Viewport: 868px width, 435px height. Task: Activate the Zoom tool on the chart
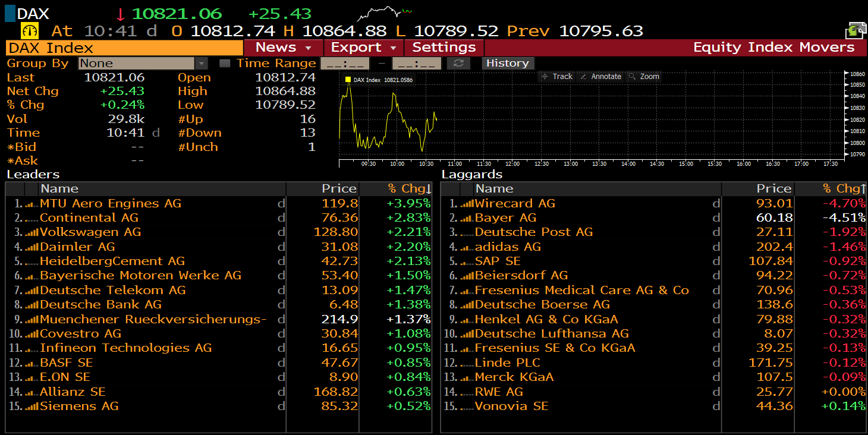tap(644, 77)
